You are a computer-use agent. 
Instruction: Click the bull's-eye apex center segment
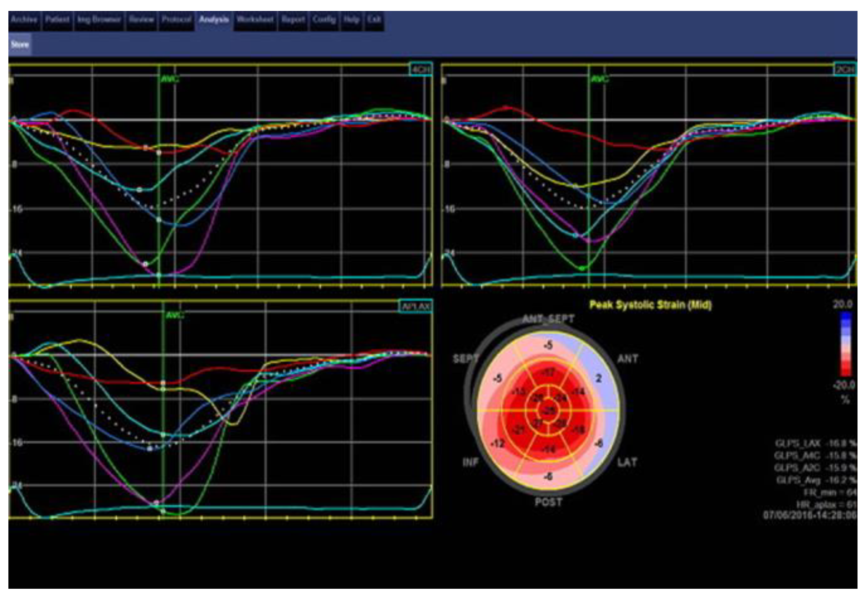549,411
